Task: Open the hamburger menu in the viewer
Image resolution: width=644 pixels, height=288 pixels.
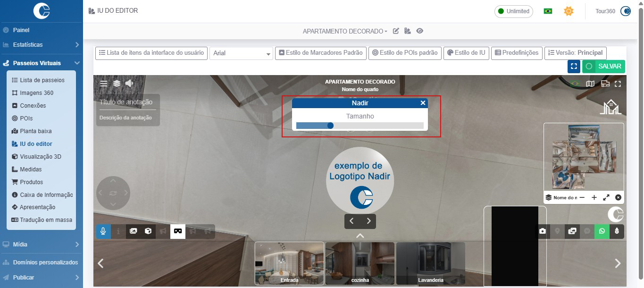Action: [x=104, y=84]
